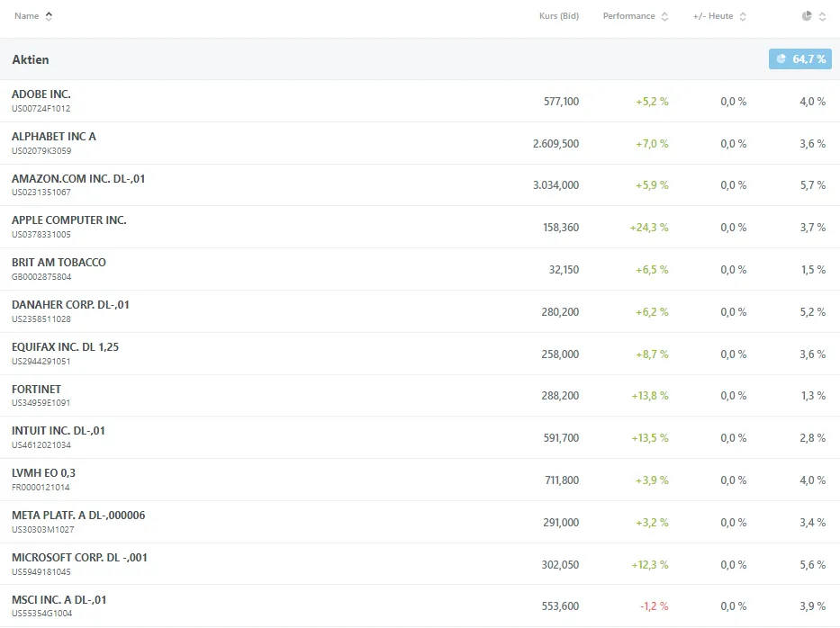
Task: Click Fortinet portfolio share 1,3 %
Action: pos(813,396)
